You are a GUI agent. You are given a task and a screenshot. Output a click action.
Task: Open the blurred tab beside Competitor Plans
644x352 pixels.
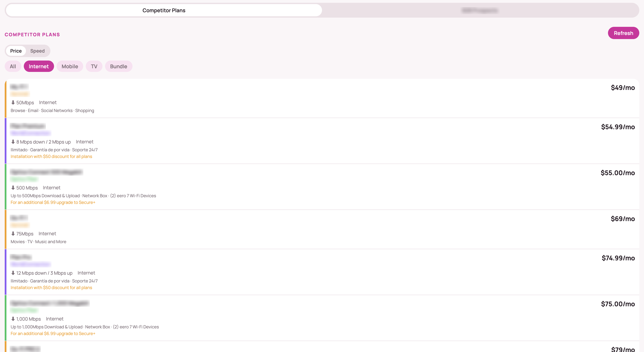coord(480,10)
